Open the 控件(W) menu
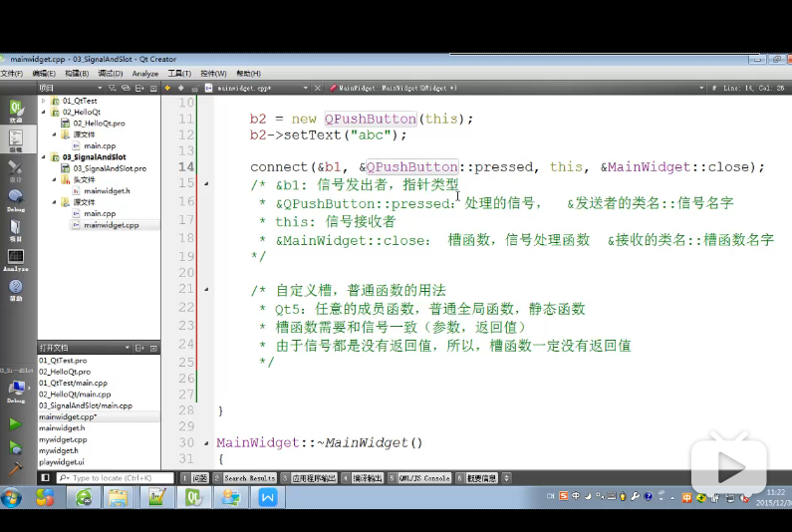The width and height of the screenshot is (792, 532). [x=213, y=74]
